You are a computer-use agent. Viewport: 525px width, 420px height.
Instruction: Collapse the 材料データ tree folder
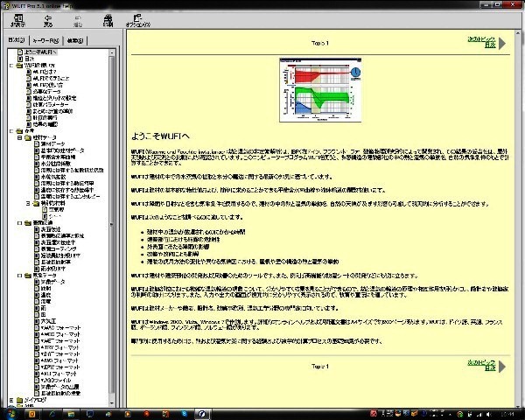17,138
